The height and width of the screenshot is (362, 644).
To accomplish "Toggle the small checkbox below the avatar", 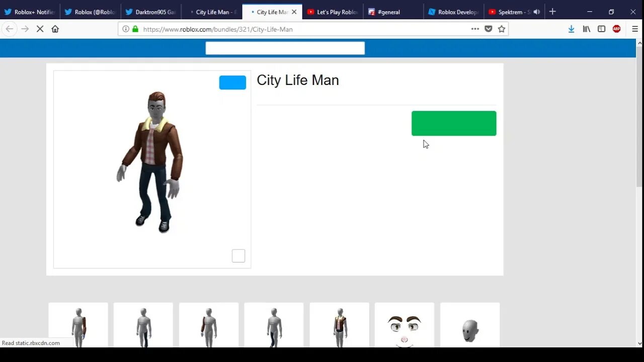I will point(238,256).
